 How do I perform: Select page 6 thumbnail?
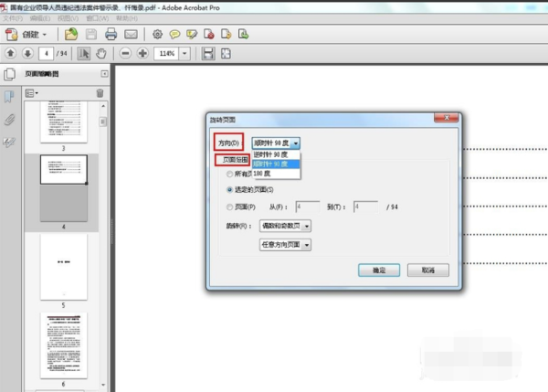tap(64, 345)
